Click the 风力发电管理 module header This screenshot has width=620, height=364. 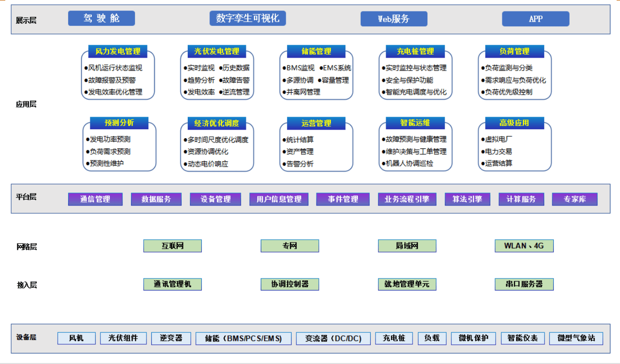point(118,51)
